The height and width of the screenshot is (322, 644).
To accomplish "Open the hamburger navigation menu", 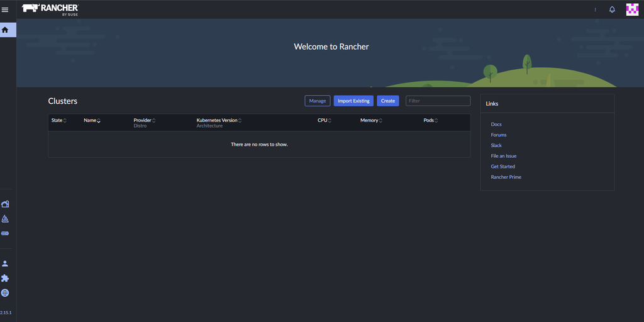I will click(5, 10).
